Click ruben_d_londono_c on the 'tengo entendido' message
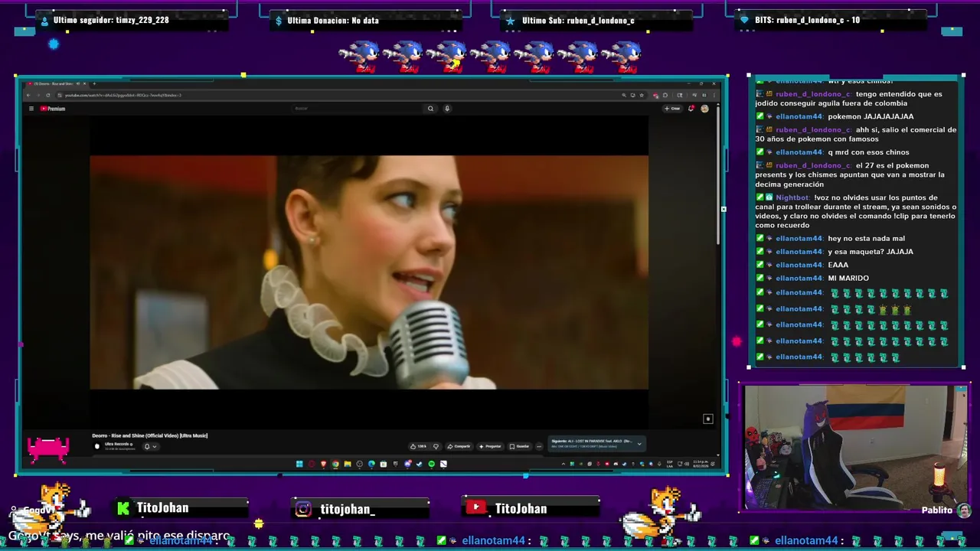 click(x=813, y=94)
